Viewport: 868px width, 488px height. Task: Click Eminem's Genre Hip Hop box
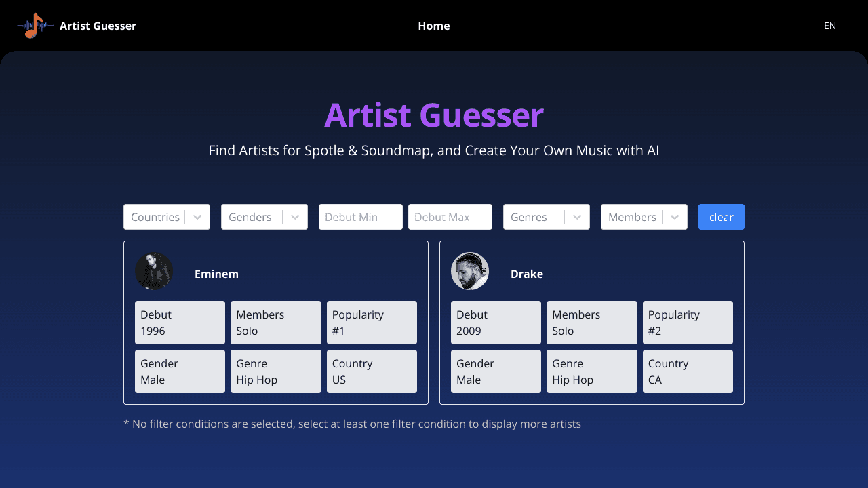click(276, 371)
